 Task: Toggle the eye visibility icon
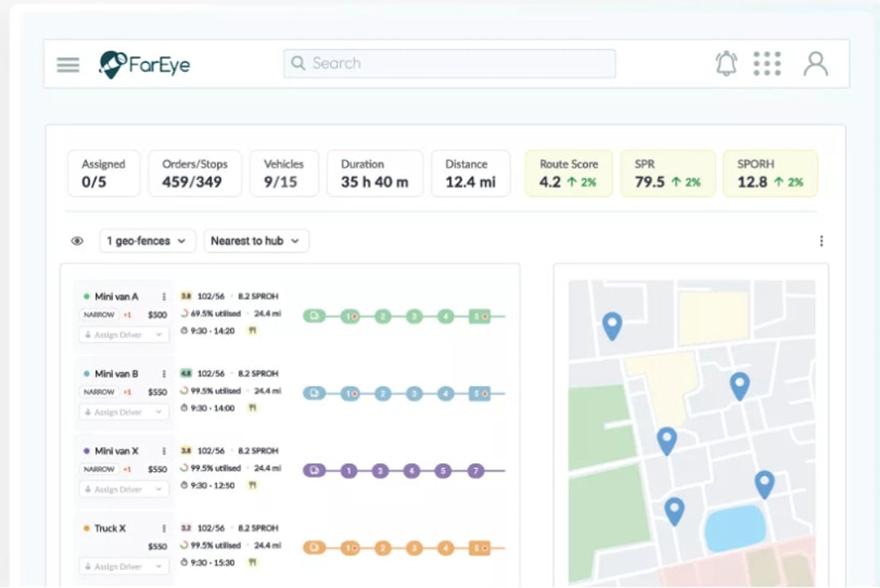(x=77, y=241)
